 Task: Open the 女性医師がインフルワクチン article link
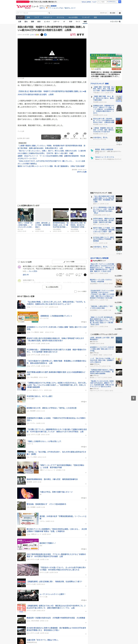57,328
